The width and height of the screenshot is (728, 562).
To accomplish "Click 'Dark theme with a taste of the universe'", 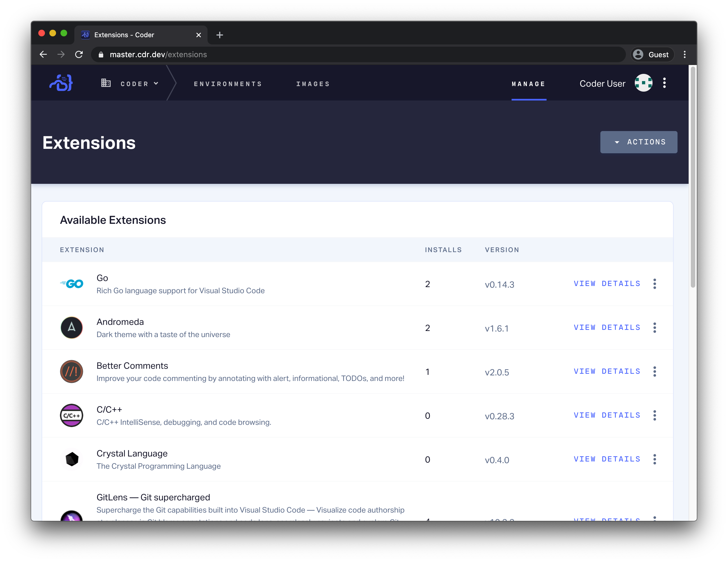I will click(x=163, y=335).
